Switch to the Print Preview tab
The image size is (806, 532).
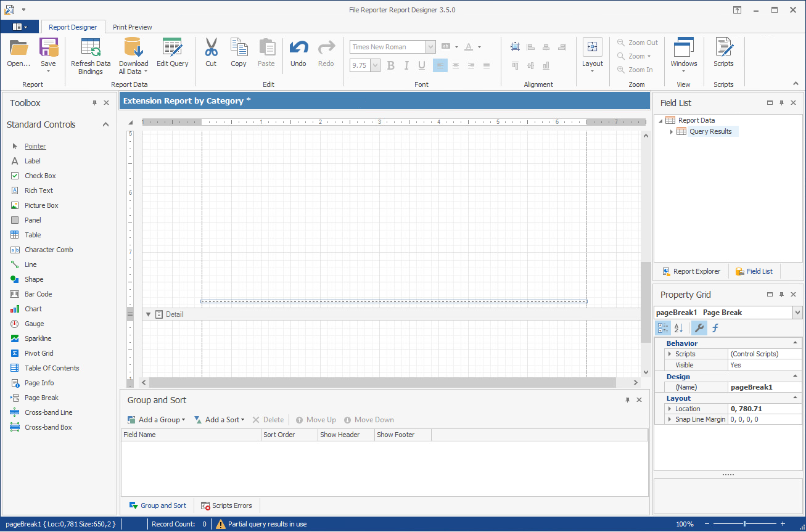pos(132,27)
